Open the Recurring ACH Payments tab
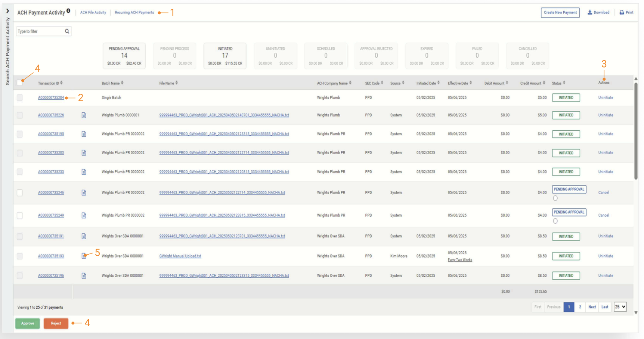 point(134,13)
